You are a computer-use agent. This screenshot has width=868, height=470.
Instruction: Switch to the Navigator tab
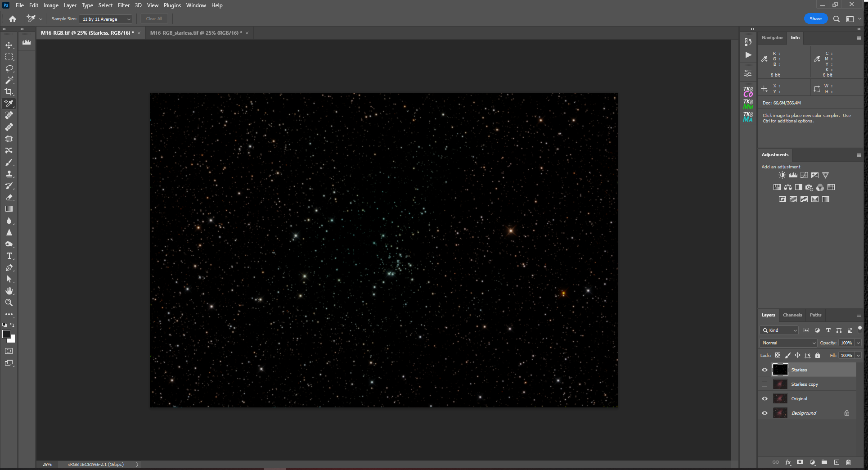(x=772, y=38)
